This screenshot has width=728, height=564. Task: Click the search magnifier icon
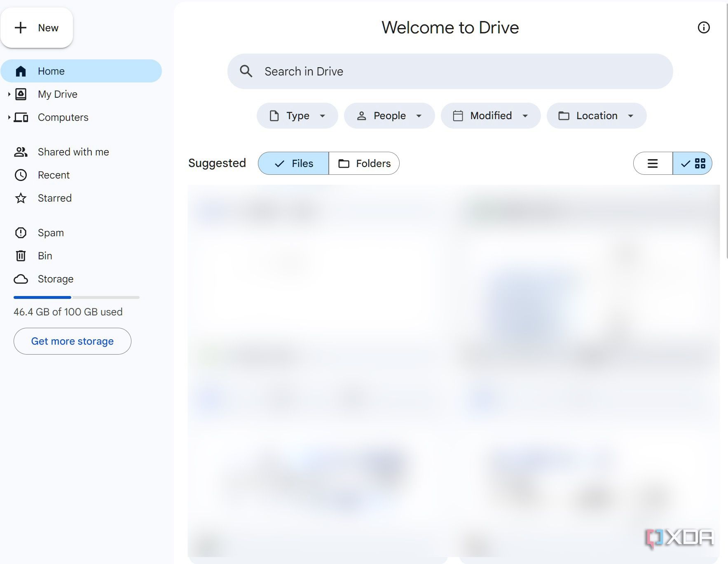tap(246, 71)
